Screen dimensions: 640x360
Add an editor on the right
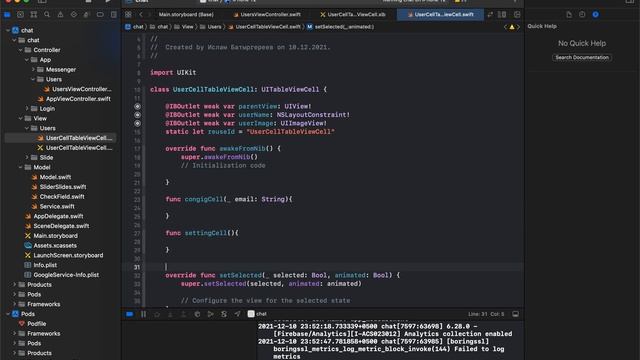[517, 15]
